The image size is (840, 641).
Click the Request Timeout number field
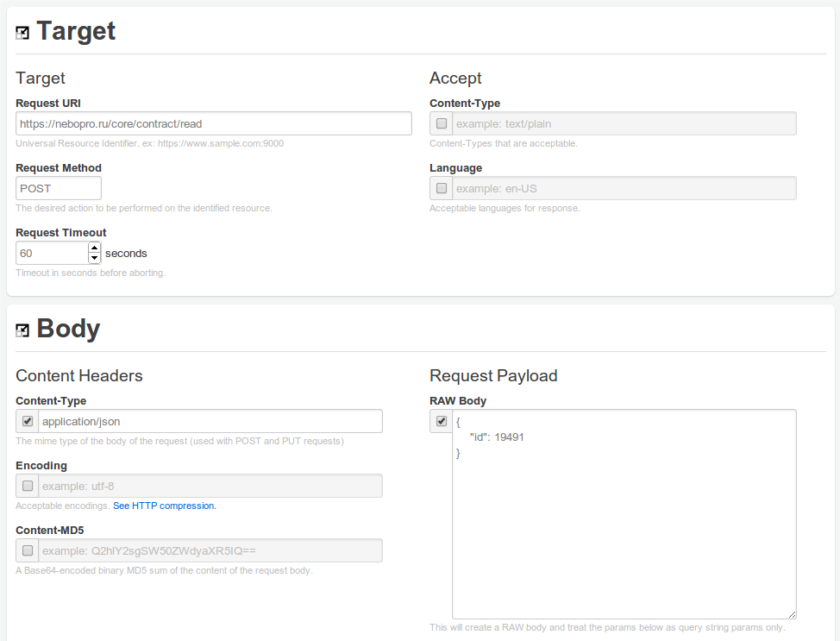[52, 253]
